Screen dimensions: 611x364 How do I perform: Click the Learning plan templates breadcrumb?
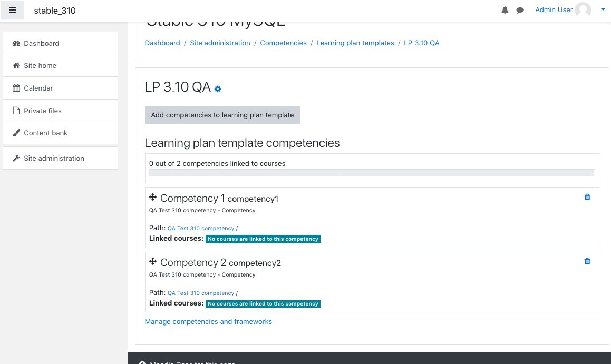pyautogui.click(x=355, y=43)
